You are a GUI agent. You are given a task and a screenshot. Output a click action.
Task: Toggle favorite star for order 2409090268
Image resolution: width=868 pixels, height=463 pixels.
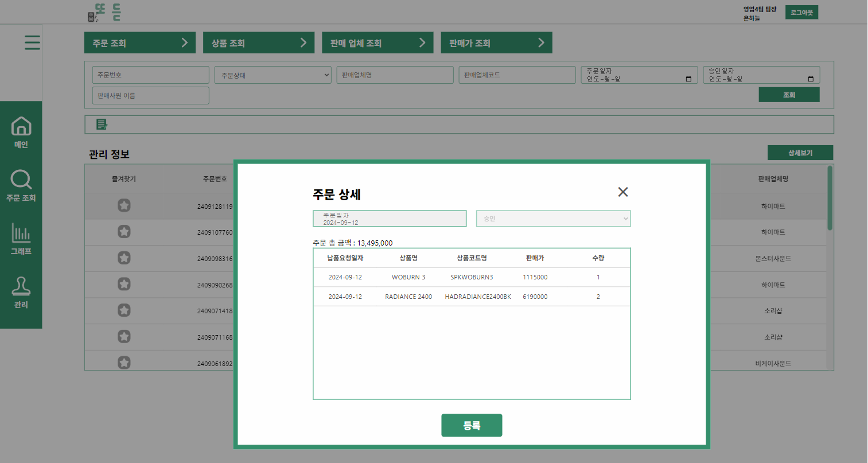pyautogui.click(x=124, y=284)
